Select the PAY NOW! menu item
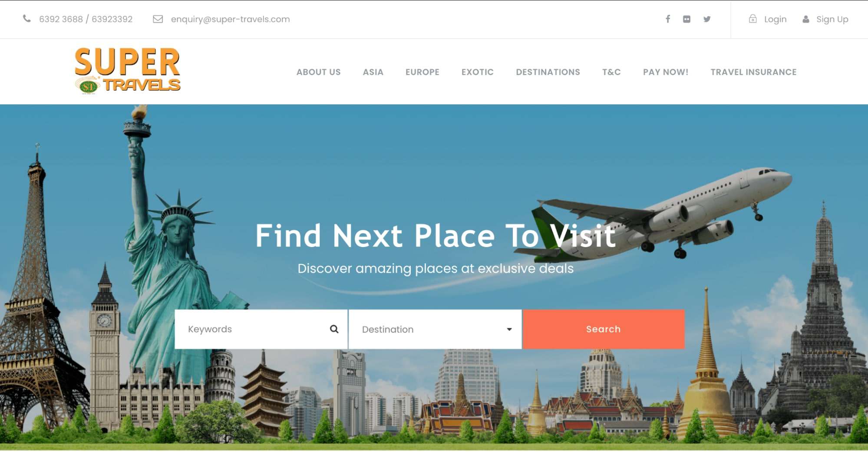 (666, 72)
